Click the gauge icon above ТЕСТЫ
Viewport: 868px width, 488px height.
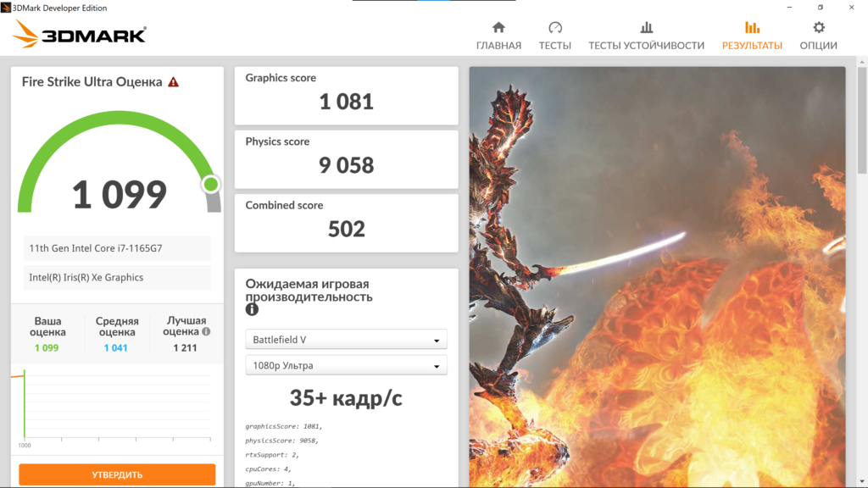[555, 27]
